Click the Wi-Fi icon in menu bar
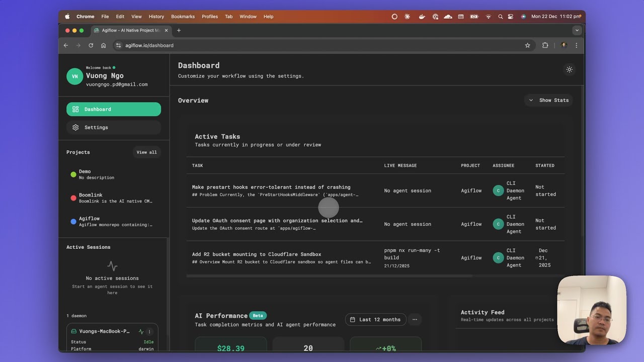644x362 pixels. coord(488,17)
